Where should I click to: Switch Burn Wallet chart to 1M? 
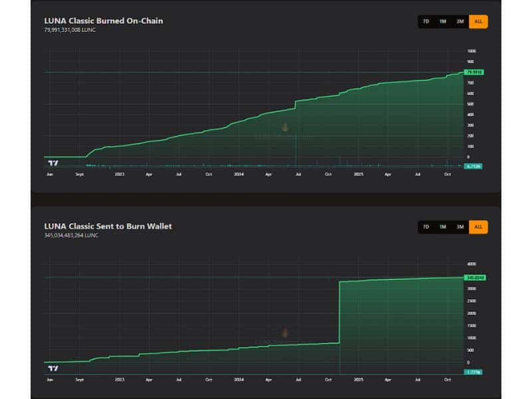[443, 227]
